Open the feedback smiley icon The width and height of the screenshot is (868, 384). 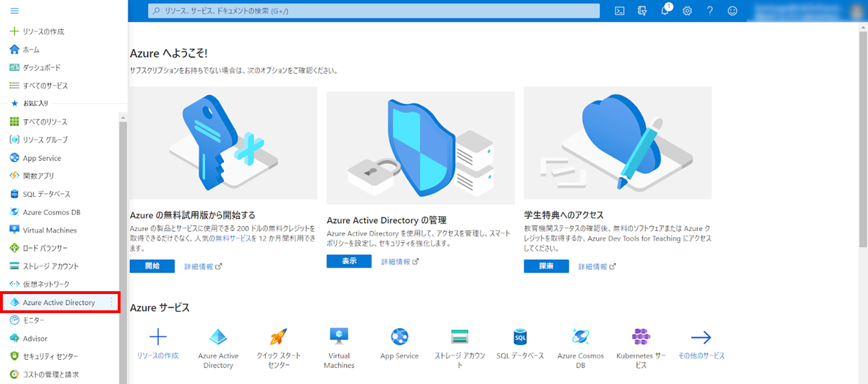point(733,11)
